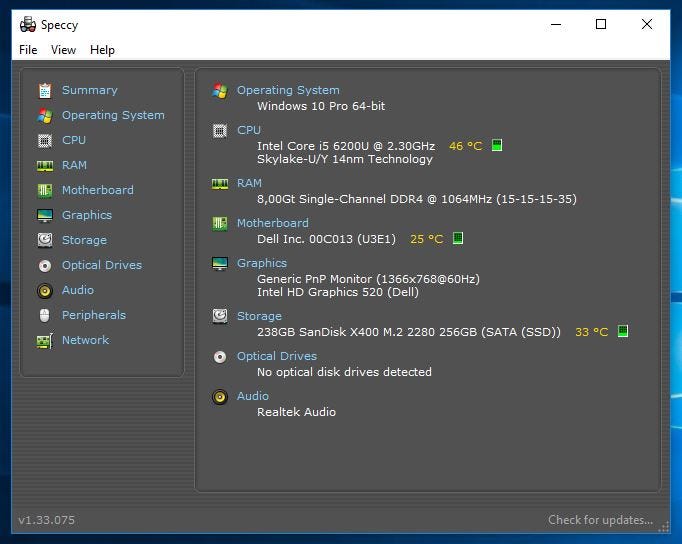Image resolution: width=682 pixels, height=544 pixels.
Task: Click the window resize grip corner
Action: click(x=663, y=527)
